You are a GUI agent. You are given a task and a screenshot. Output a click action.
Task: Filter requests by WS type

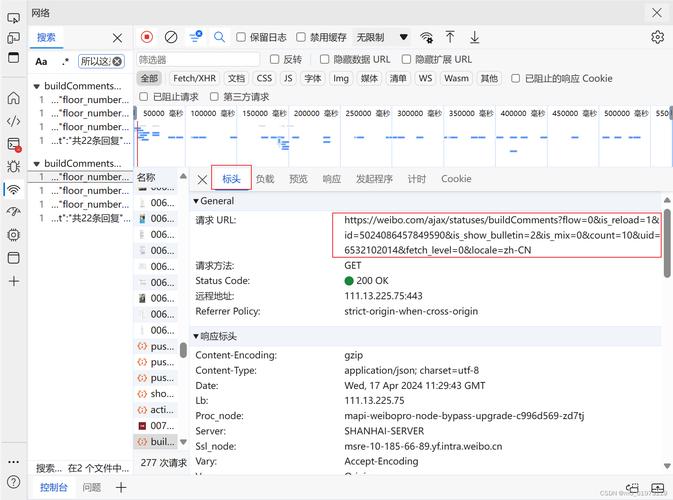[425, 78]
